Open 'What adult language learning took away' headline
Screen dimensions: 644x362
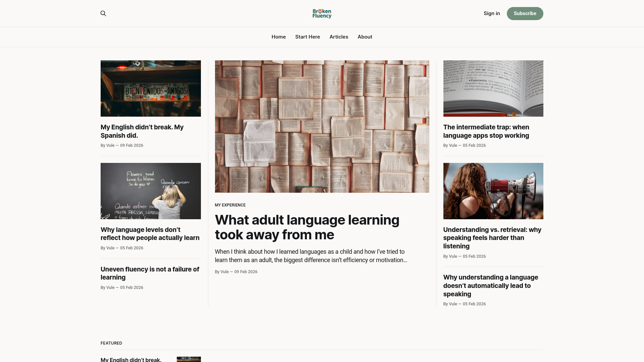307,227
